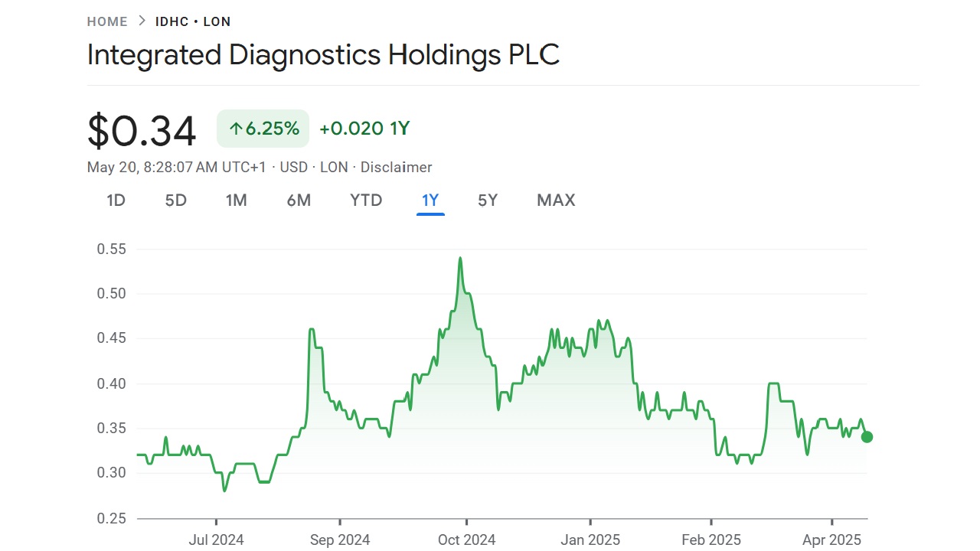This screenshot has height=551, width=980.
Task: Show maximum history with the MAX tab
Action: click(x=555, y=200)
